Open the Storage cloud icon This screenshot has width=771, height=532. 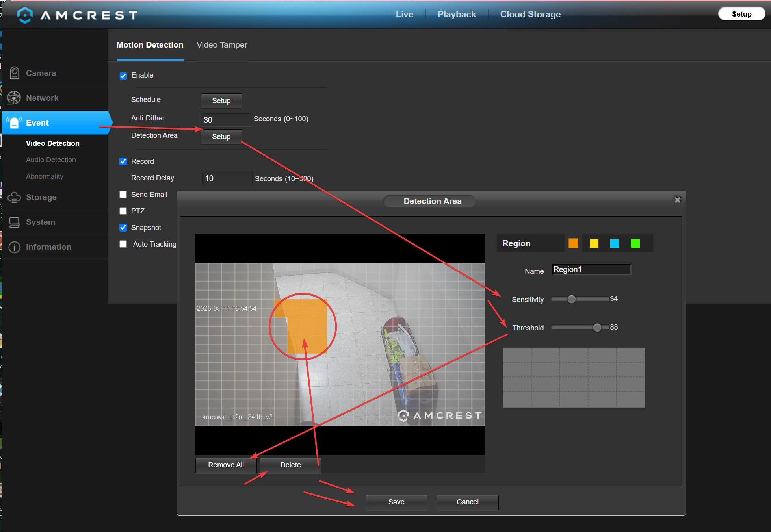(x=14, y=197)
